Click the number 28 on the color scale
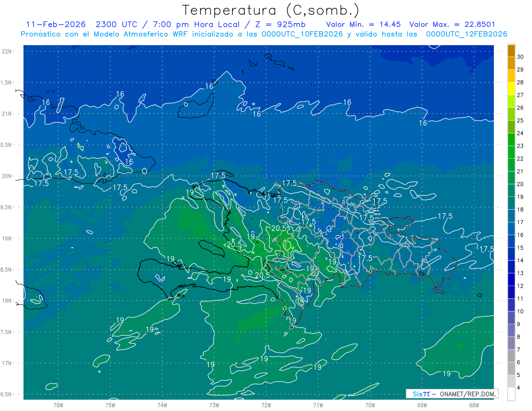 [520, 82]
